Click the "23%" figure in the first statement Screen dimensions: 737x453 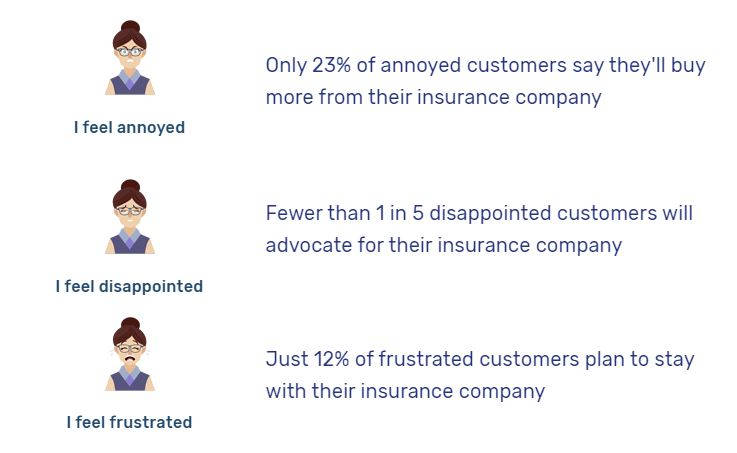[x=329, y=66]
